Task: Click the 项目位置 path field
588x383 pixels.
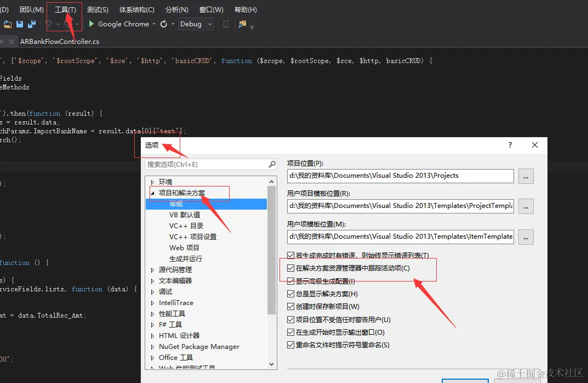Action: [x=401, y=176]
